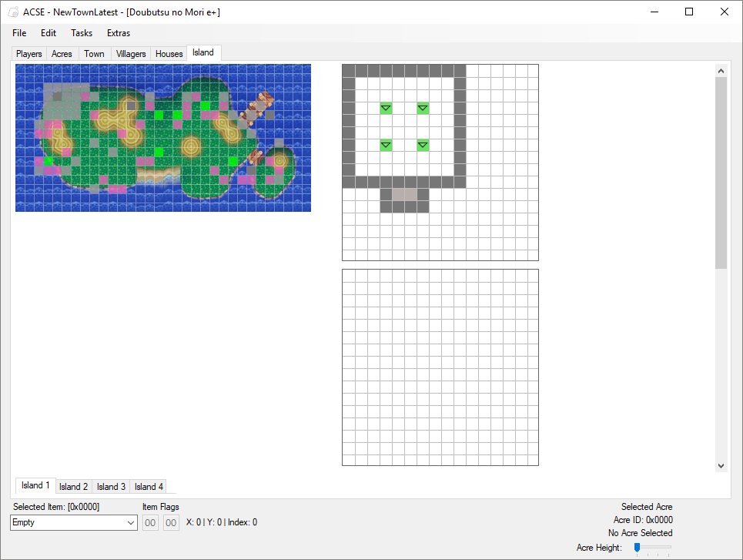
Task: Click the 'X: 0 | Y: 0 | Index: 0' readout
Action: tap(222, 522)
